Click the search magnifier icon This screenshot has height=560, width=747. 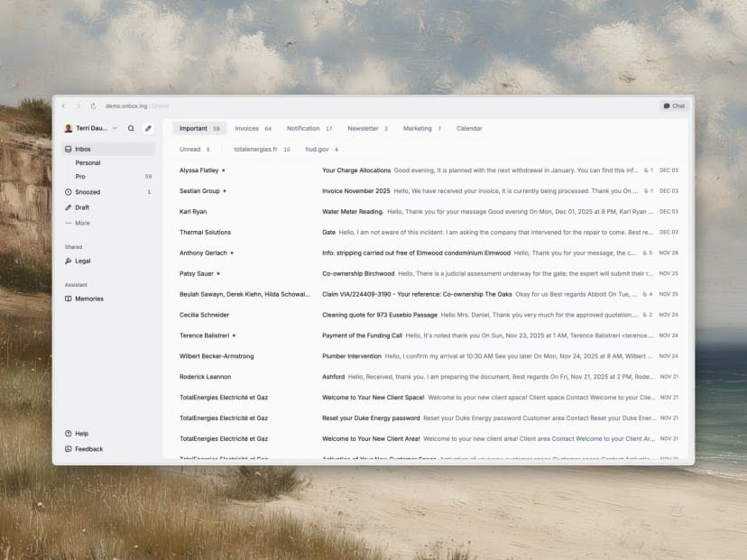pyautogui.click(x=131, y=129)
